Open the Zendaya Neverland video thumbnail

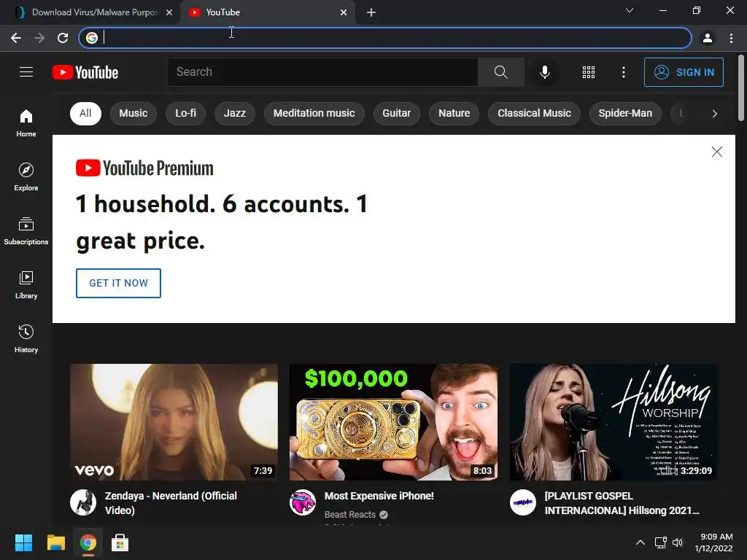point(174,422)
